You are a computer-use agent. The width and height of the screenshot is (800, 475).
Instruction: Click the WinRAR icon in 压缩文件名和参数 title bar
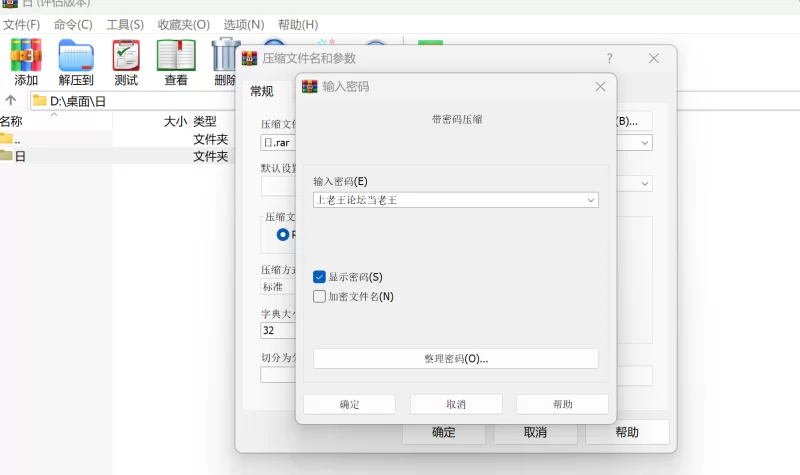[249, 58]
